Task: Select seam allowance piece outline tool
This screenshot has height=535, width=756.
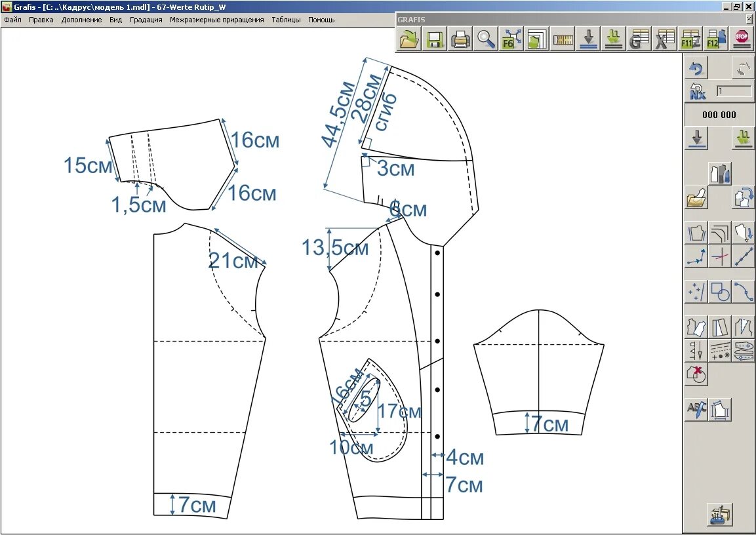Action: tap(696, 233)
